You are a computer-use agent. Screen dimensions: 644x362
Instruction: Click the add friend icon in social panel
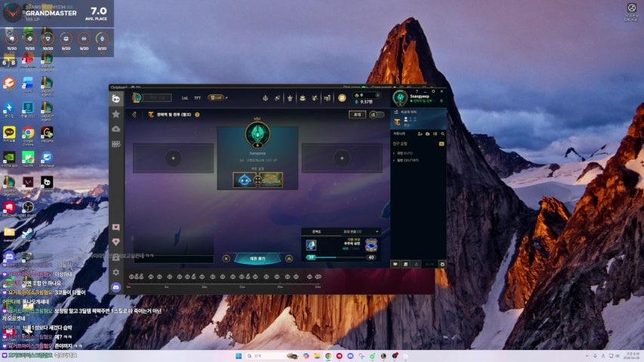tap(420, 133)
